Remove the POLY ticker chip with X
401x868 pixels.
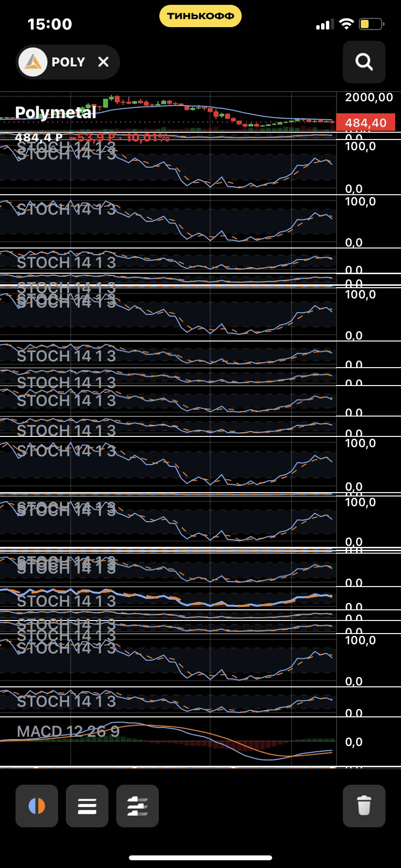[x=103, y=62]
